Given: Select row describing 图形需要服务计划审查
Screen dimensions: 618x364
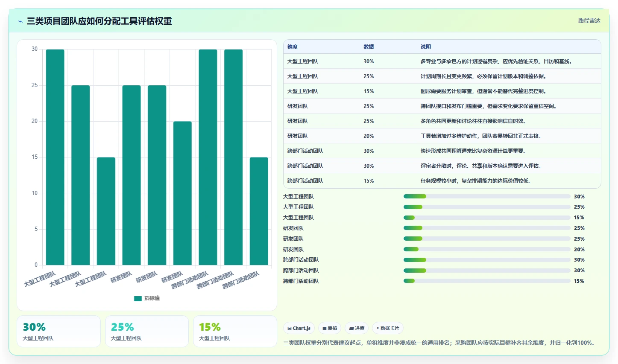Looking at the screenshot, I should pyautogui.click(x=442, y=91).
